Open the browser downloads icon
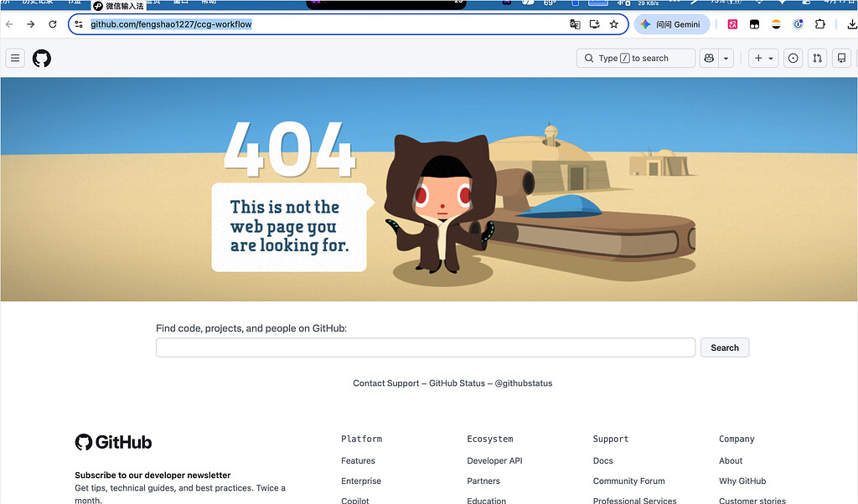858x504 pixels. click(x=852, y=24)
